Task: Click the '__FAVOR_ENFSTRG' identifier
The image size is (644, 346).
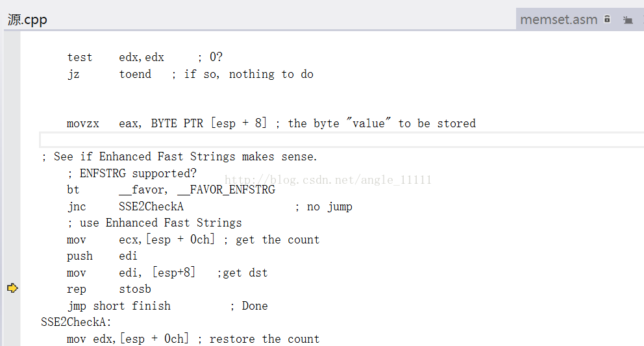Action: click(227, 190)
